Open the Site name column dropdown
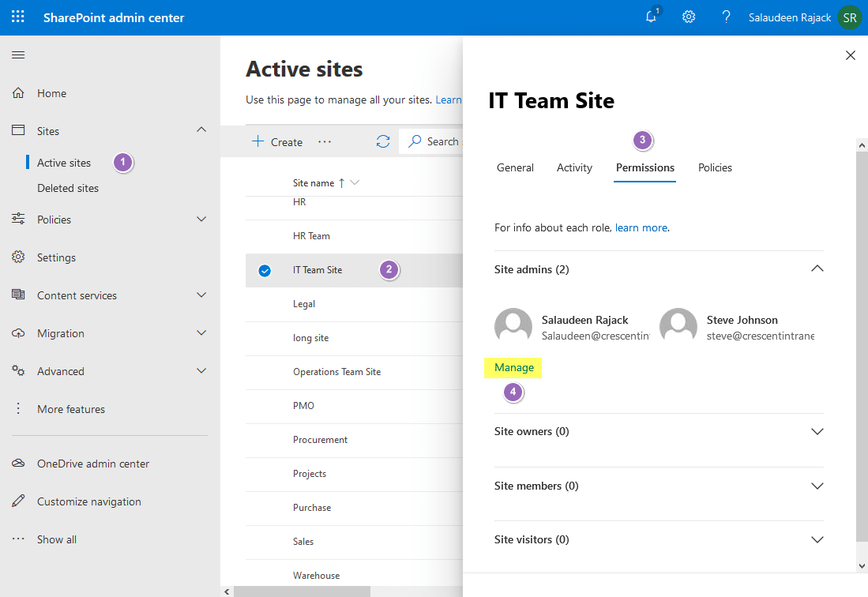The width and height of the screenshot is (868, 597). click(355, 182)
